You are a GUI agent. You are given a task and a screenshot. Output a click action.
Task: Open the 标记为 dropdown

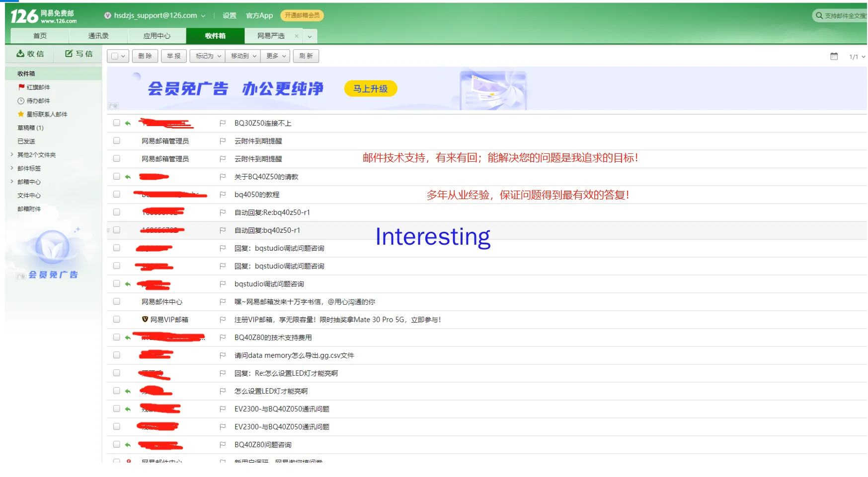[x=208, y=56]
